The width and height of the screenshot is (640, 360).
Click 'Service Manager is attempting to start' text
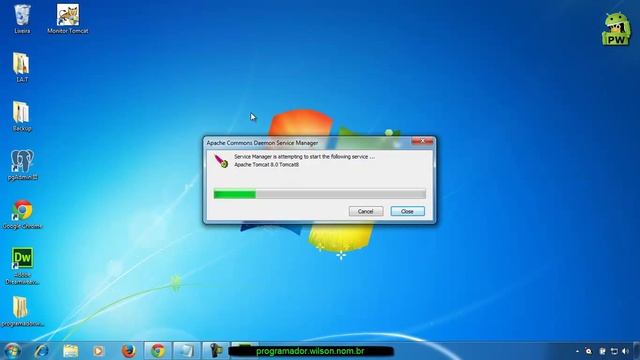[304, 157]
